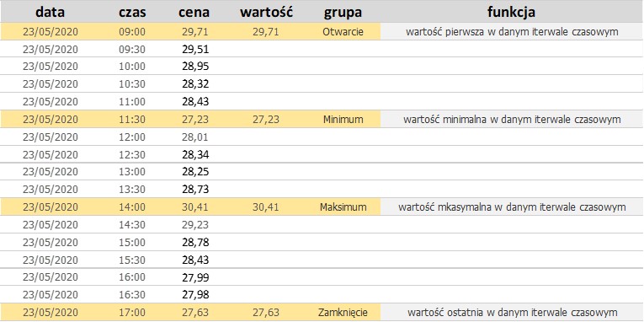The height and width of the screenshot is (322, 644).
Task: Click the 'Zamknięcie' group cell
Action: click(x=343, y=312)
